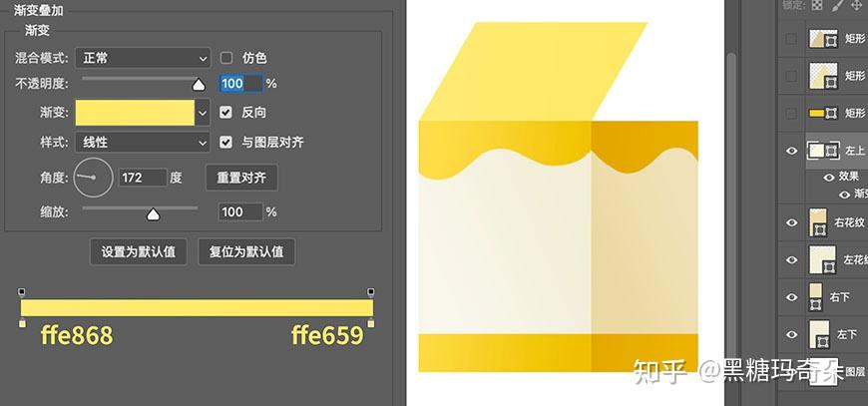Select the 右花纹 layer thumbnail
The width and height of the screenshot is (868, 406).
(818, 222)
